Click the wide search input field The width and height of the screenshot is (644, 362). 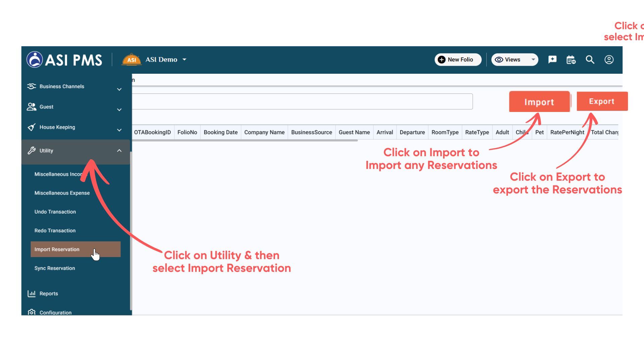click(x=302, y=102)
